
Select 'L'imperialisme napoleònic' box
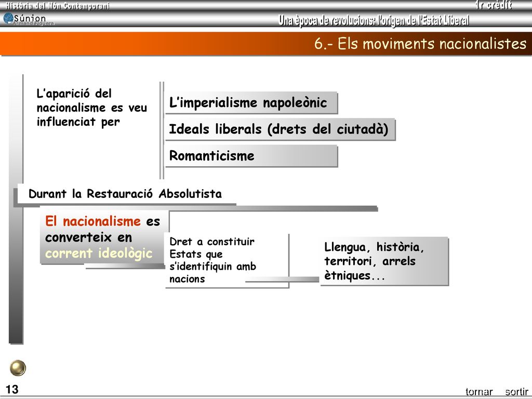(251, 103)
